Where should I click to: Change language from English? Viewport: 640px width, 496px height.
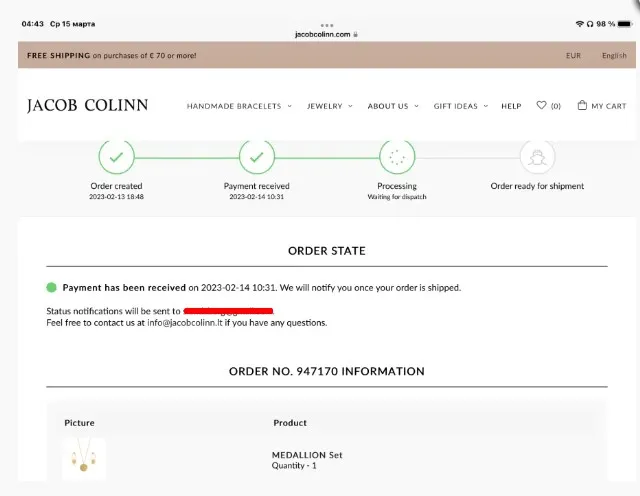click(x=614, y=56)
